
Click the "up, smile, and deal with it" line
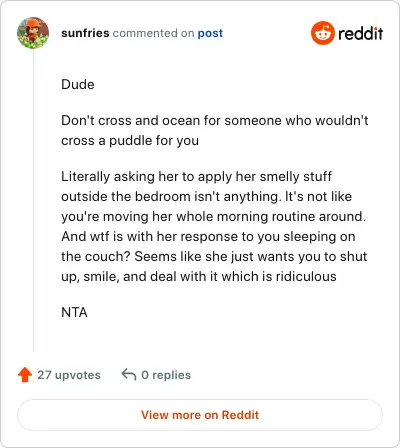click(199, 276)
